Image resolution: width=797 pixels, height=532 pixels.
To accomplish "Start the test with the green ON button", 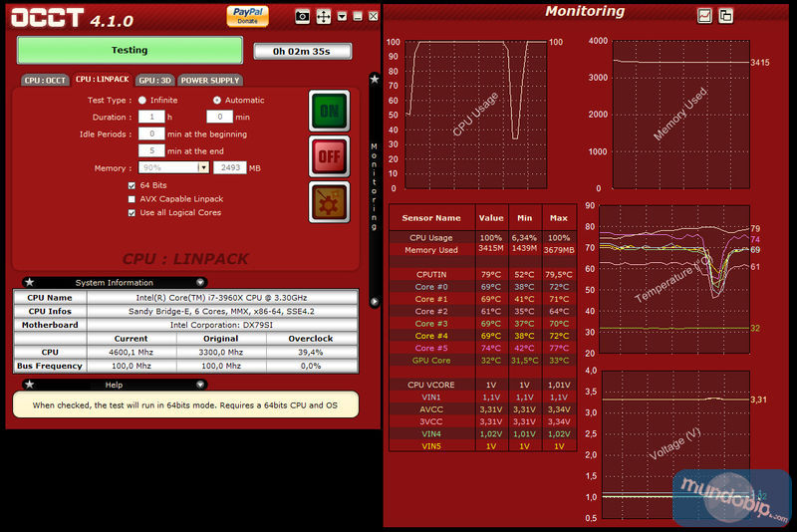I will pyautogui.click(x=330, y=111).
